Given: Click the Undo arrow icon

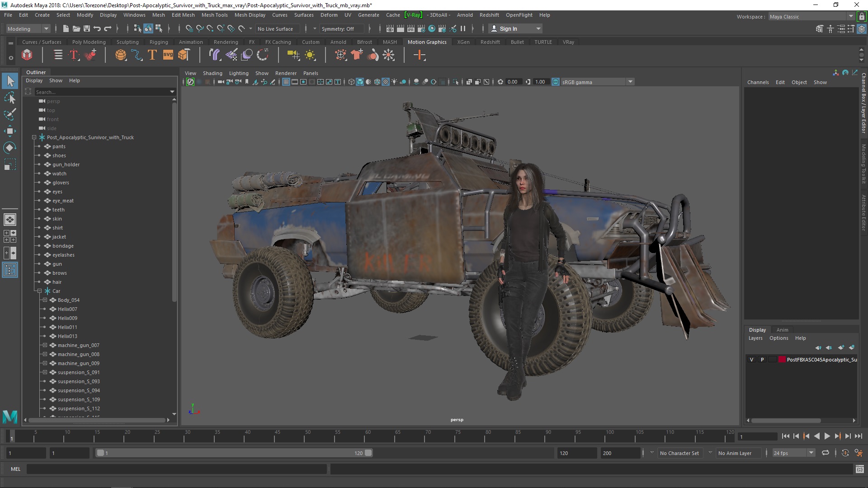Looking at the screenshot, I should pos(97,28).
